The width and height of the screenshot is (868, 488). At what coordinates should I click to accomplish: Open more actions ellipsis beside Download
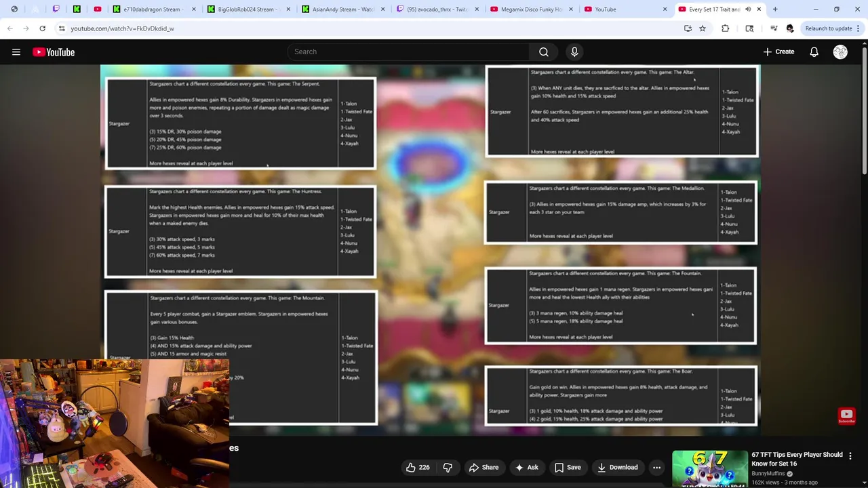pyautogui.click(x=656, y=467)
